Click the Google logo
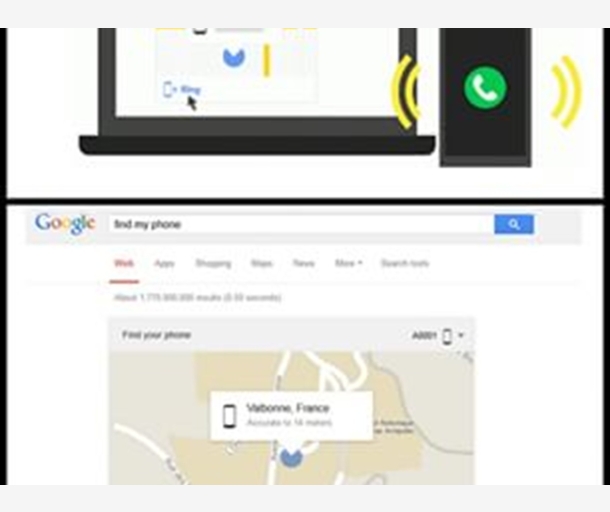The height and width of the screenshot is (512, 610). (65, 223)
